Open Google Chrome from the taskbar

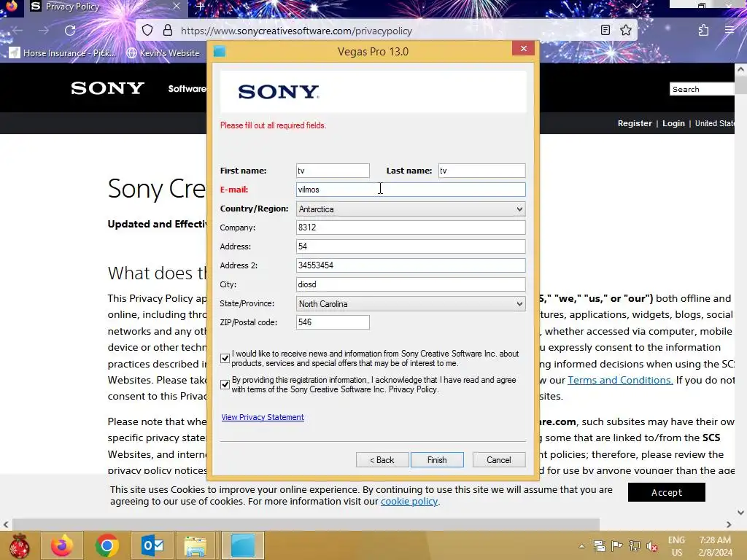click(107, 545)
